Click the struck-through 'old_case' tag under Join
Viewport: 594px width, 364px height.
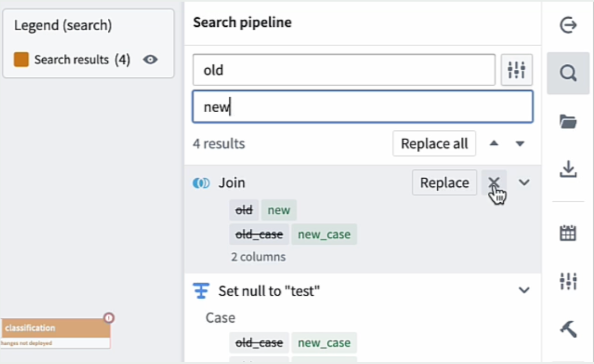tap(259, 234)
